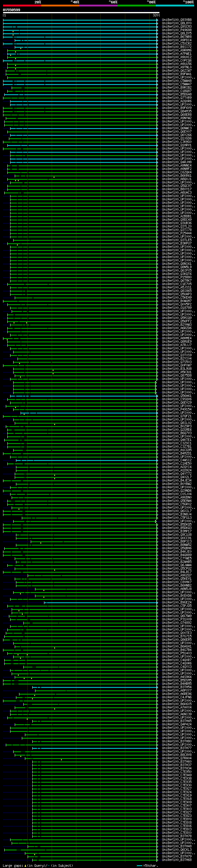Choose the UniRef100_B6KR61 entry
The width and height of the screenshot is (197, 868).
pyautogui.click(x=177, y=176)
